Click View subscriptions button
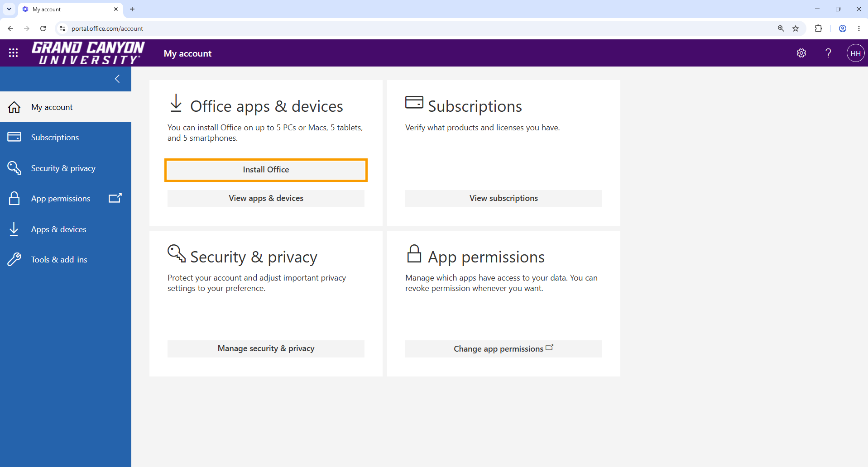The width and height of the screenshot is (868, 467). click(504, 198)
